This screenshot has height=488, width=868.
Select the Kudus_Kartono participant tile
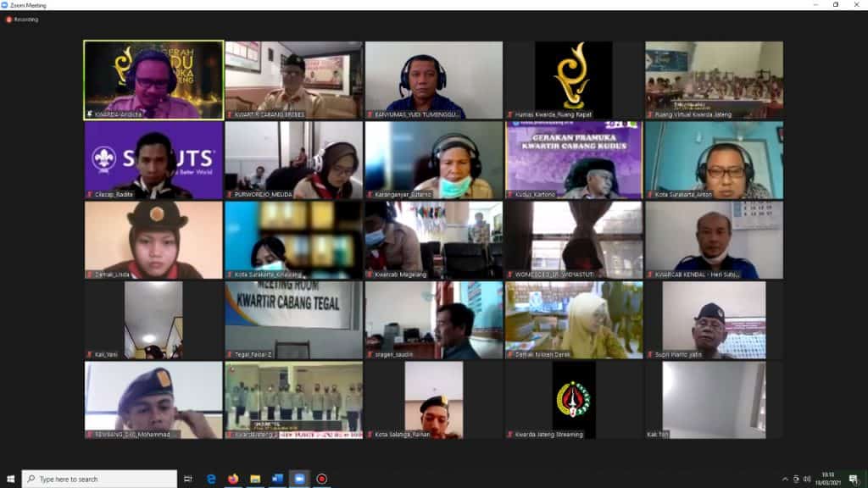pos(574,160)
